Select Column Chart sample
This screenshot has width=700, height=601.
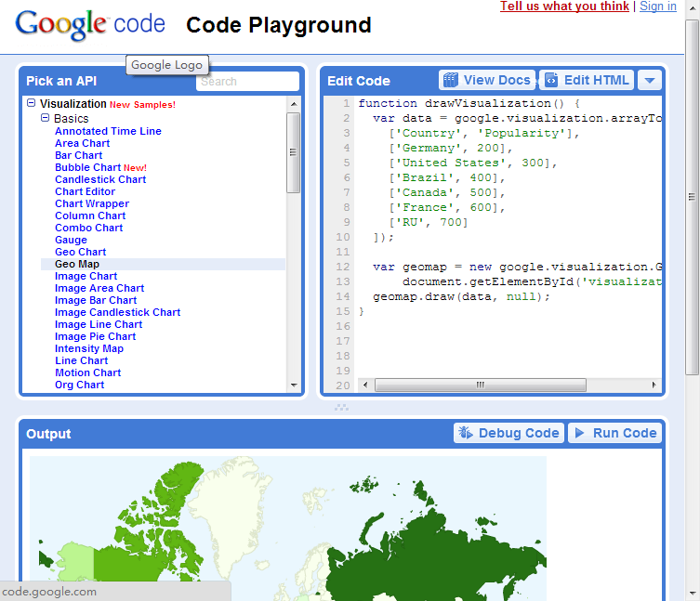pyautogui.click(x=90, y=216)
